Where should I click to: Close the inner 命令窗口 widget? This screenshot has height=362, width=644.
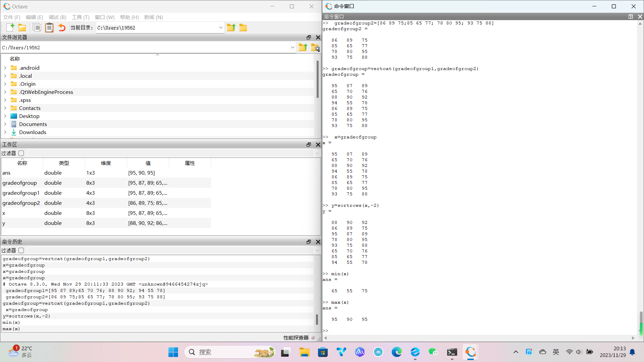pos(640,16)
